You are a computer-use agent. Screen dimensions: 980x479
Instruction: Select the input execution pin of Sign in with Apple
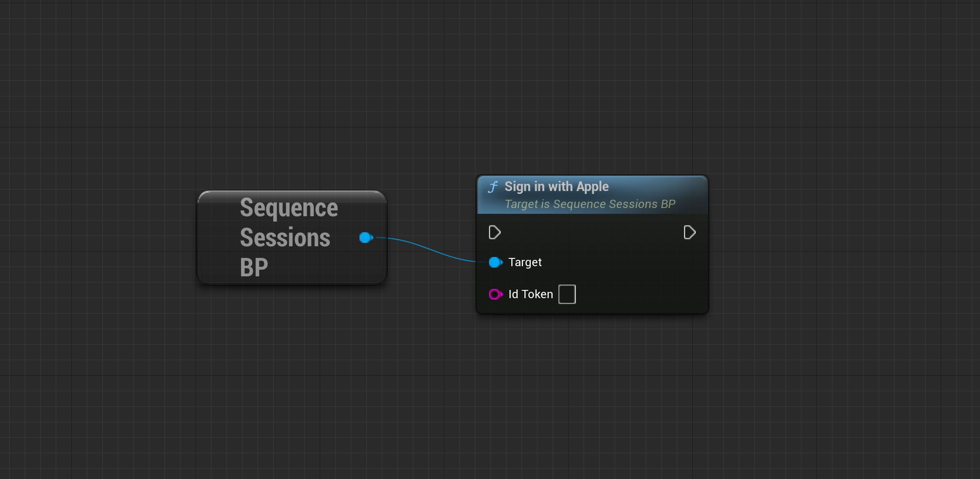click(494, 233)
